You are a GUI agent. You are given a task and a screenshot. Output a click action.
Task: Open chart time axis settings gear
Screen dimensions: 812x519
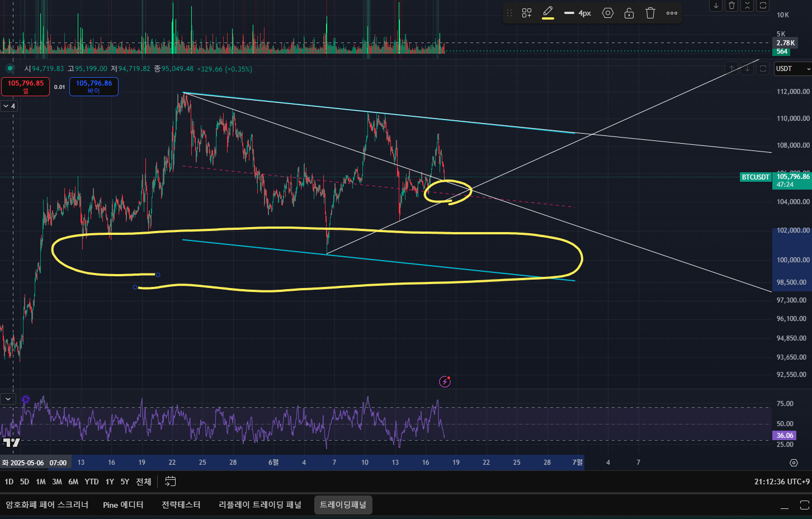pyautogui.click(x=794, y=463)
